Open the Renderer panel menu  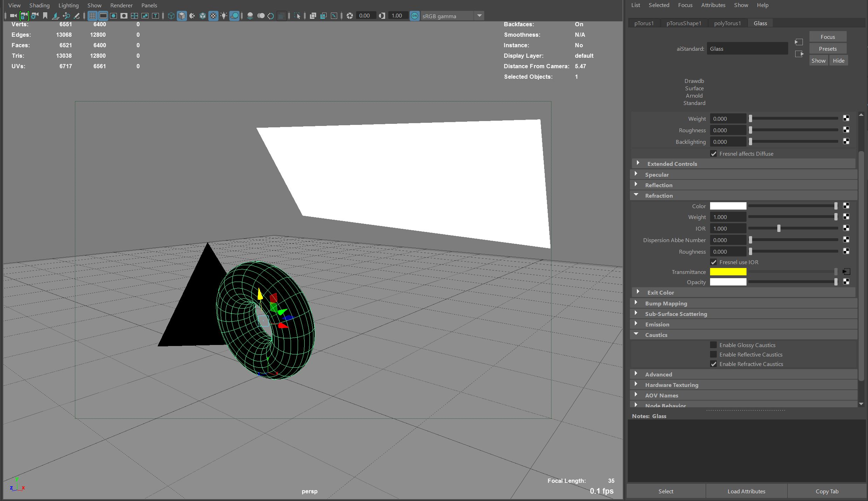tap(121, 5)
